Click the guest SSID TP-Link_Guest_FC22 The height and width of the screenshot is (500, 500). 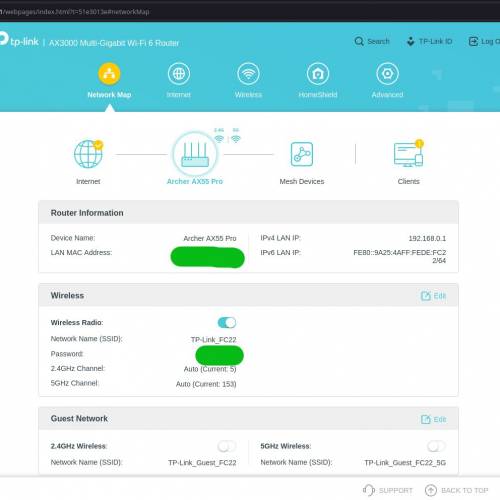(202, 463)
